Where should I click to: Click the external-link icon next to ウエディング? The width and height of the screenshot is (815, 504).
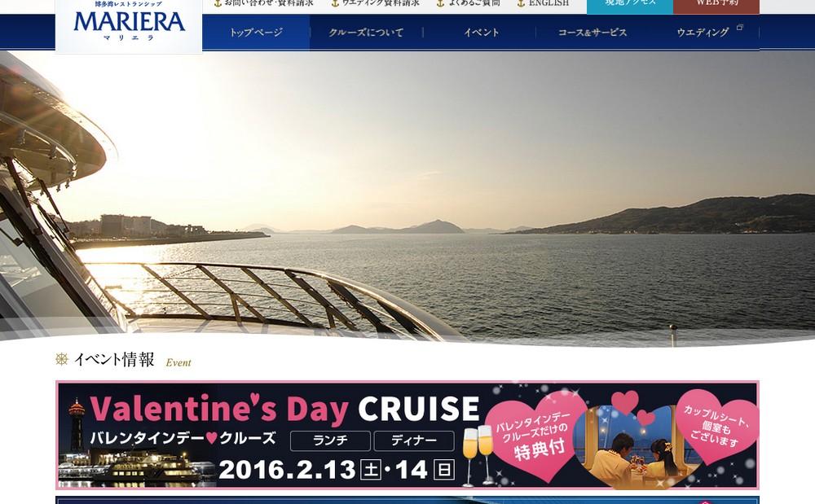coord(740,27)
